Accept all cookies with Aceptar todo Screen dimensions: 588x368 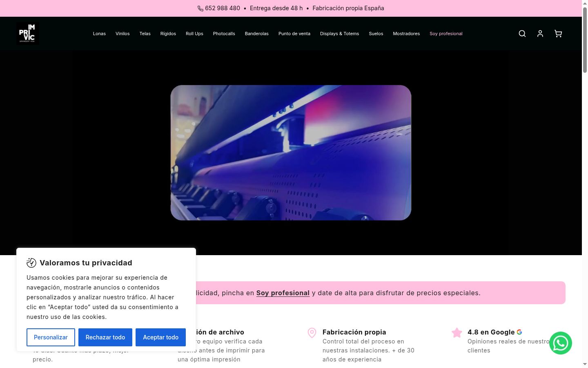tap(160, 337)
